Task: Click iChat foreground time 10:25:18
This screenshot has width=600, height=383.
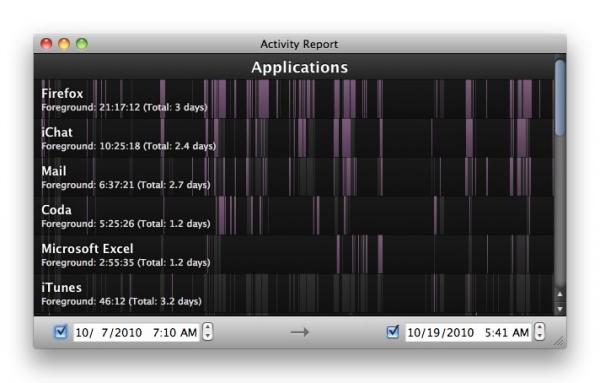Action: [120, 146]
